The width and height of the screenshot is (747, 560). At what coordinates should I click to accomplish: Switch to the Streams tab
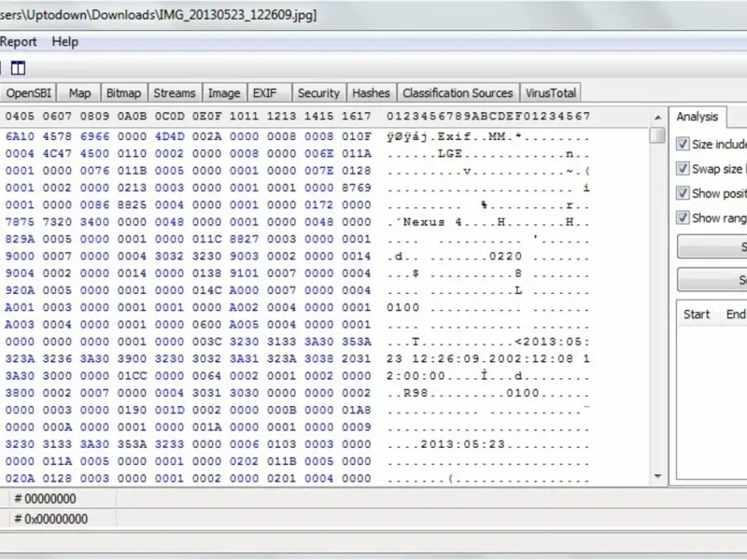175,92
